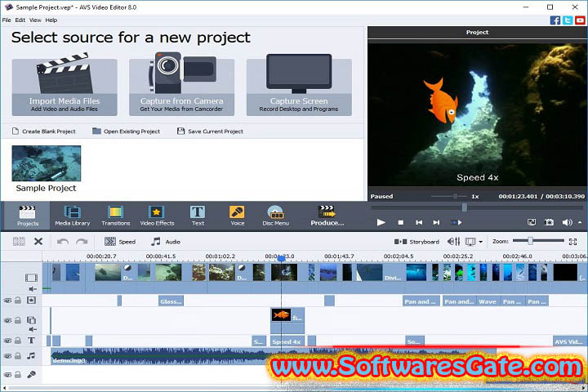Open the Help menu
This screenshot has height=392, width=588.
(x=51, y=20)
